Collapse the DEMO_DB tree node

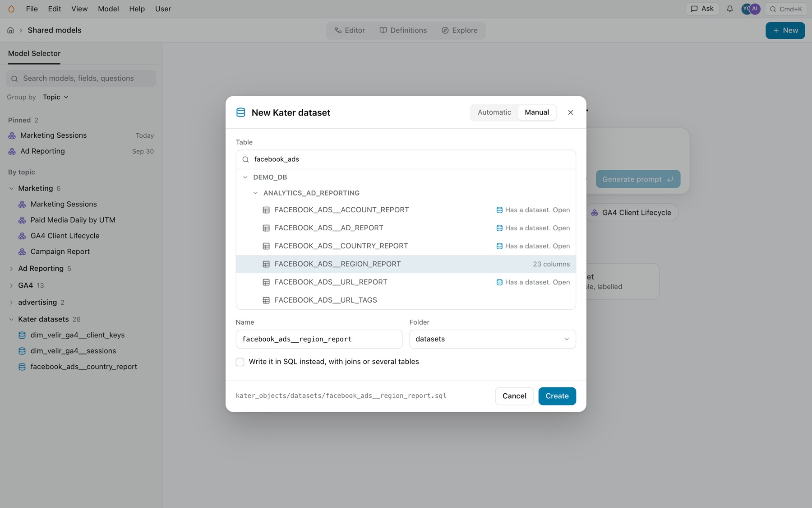pos(245,177)
